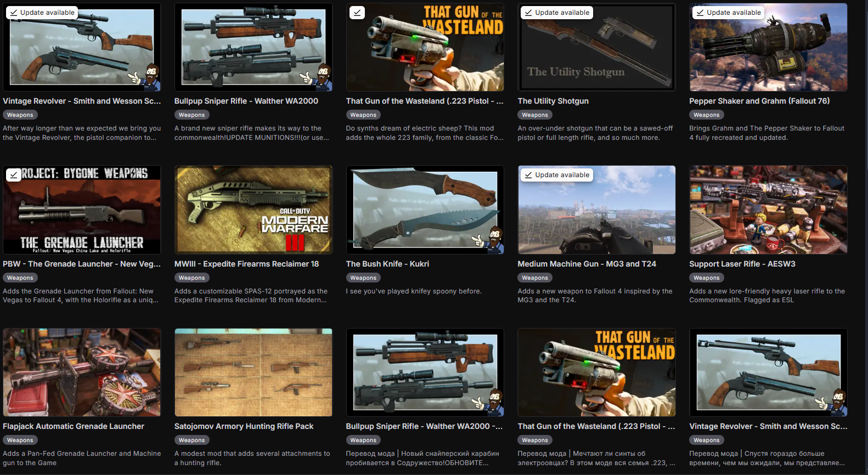Click description 'Adds a Pan-Fed Grenade Launcher and Machine gun'
The height and width of the screenshot is (475, 868).
click(x=82, y=458)
